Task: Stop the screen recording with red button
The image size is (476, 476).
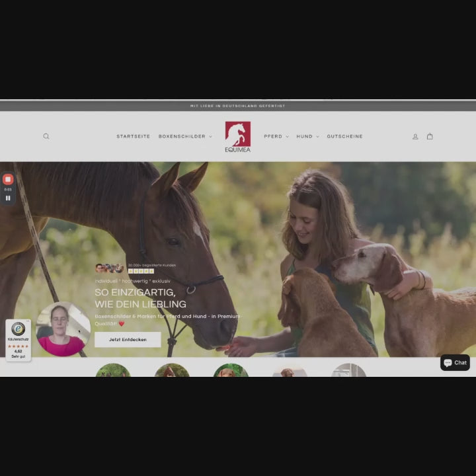Action: pos(8,179)
